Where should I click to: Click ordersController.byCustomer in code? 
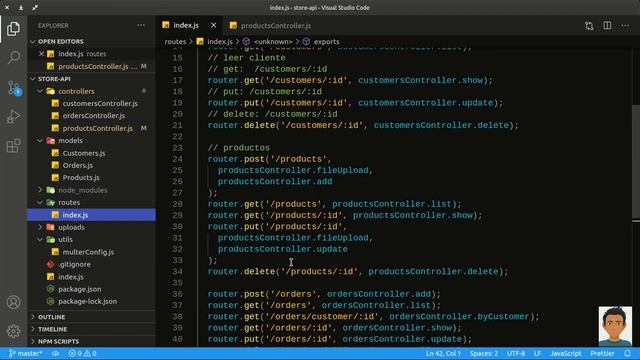(459, 317)
